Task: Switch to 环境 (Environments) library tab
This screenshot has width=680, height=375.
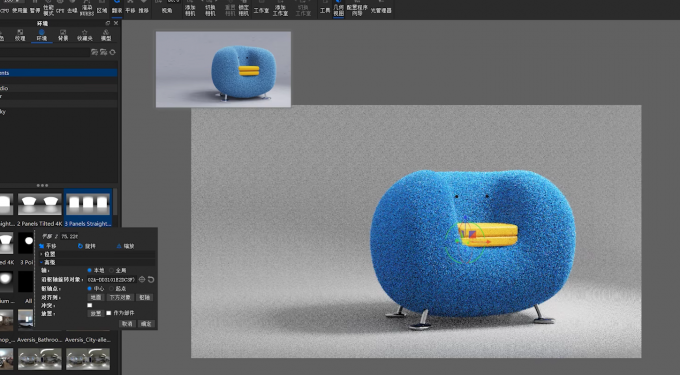Action: coord(42,35)
